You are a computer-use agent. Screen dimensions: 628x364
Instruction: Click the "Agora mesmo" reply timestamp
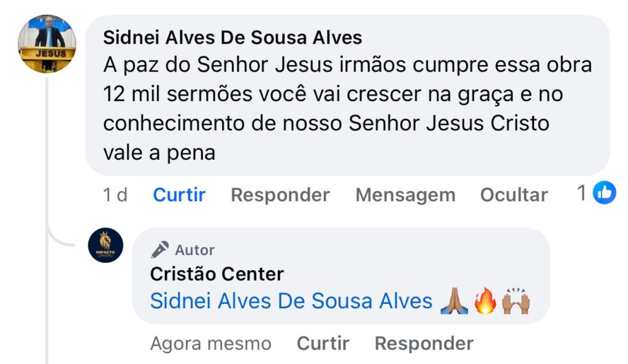[210, 344]
